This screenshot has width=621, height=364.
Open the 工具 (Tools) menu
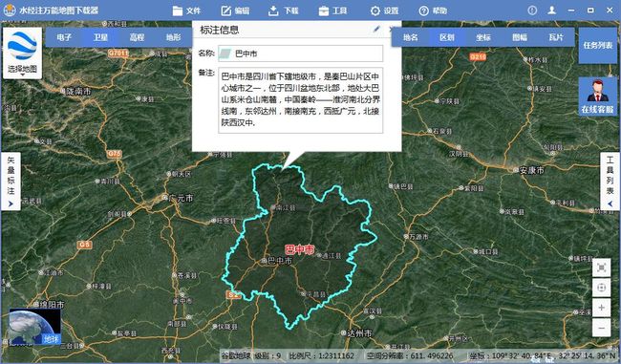(x=332, y=11)
